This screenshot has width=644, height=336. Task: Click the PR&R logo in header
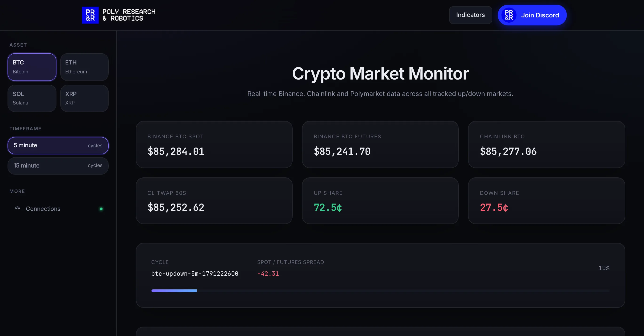coord(90,15)
